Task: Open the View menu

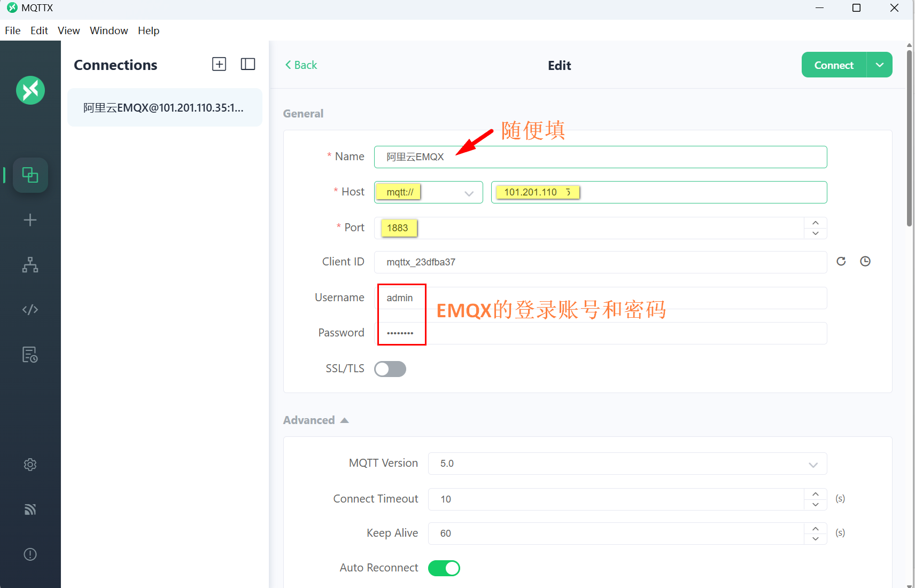Action: [69, 30]
